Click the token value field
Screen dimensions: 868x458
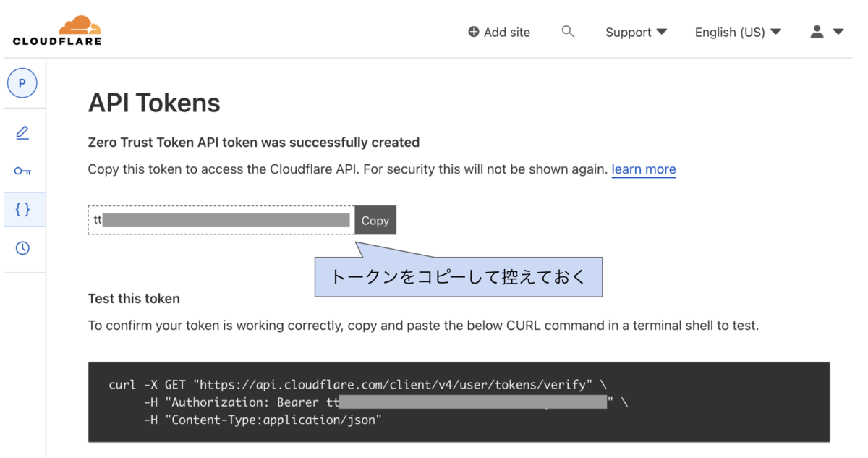[221, 220]
